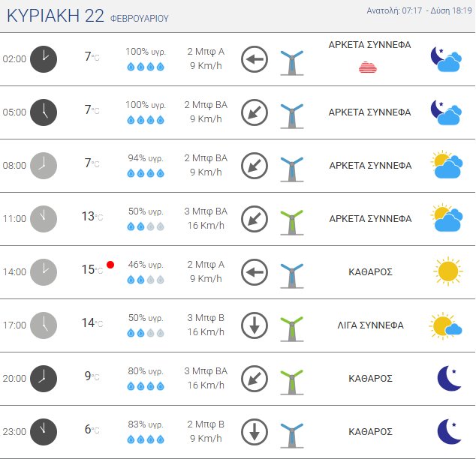Click the ΛΙΓΑ ΣΥΝΝΕΦΑ description at 17:00

pos(369,325)
